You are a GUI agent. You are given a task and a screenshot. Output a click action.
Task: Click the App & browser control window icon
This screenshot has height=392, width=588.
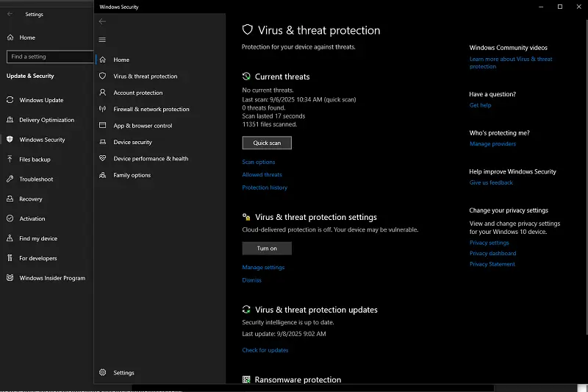tap(102, 125)
